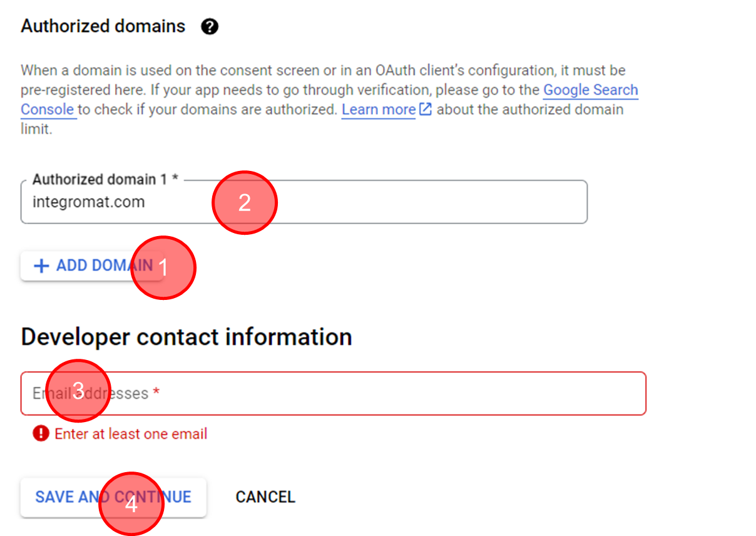Image resolution: width=756 pixels, height=536 pixels.
Task: Click the Developer contact information heading
Action: click(x=186, y=337)
